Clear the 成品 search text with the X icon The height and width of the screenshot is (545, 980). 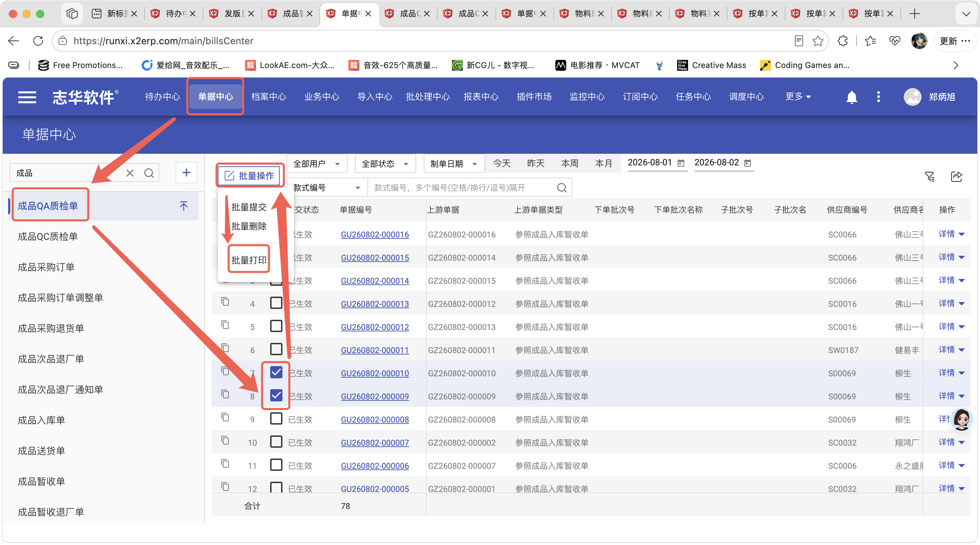coord(130,173)
